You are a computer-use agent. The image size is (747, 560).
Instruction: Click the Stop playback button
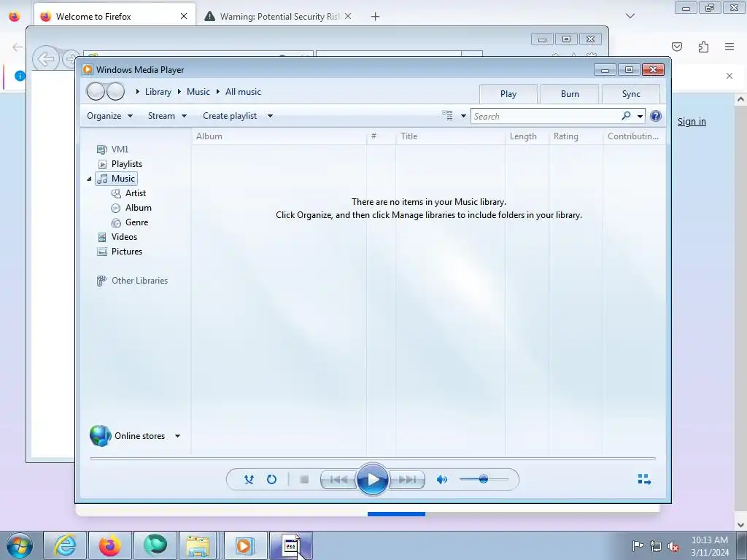[x=304, y=480]
